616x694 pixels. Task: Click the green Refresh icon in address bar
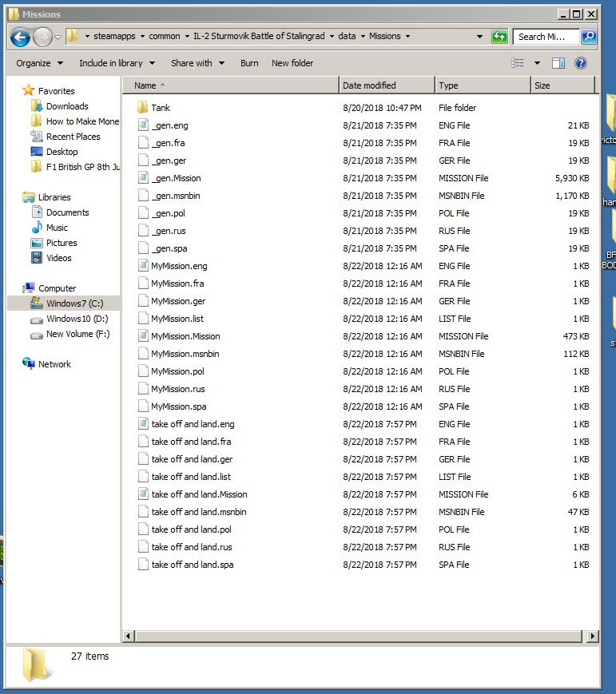499,36
